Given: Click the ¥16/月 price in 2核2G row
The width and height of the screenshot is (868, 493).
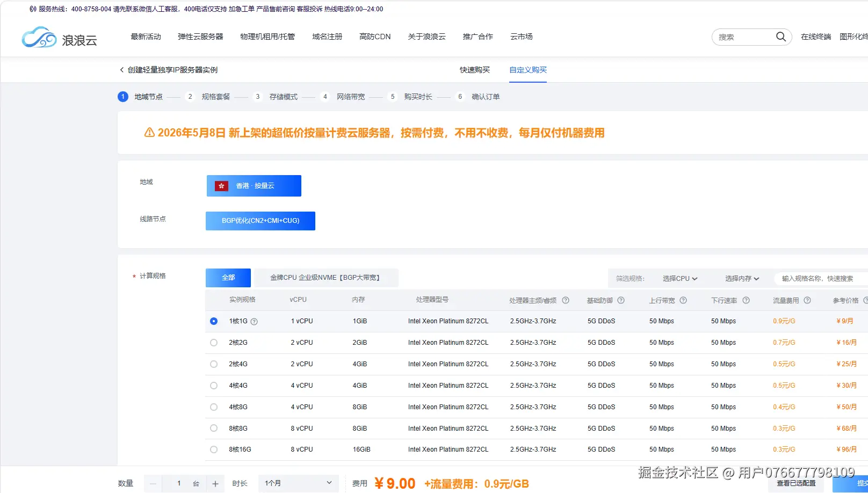Looking at the screenshot, I should click(847, 343).
